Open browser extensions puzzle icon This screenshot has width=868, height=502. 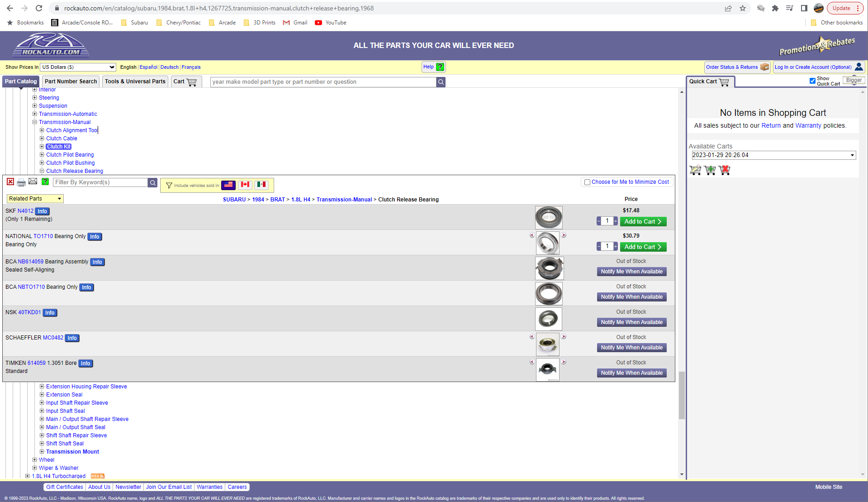click(775, 8)
